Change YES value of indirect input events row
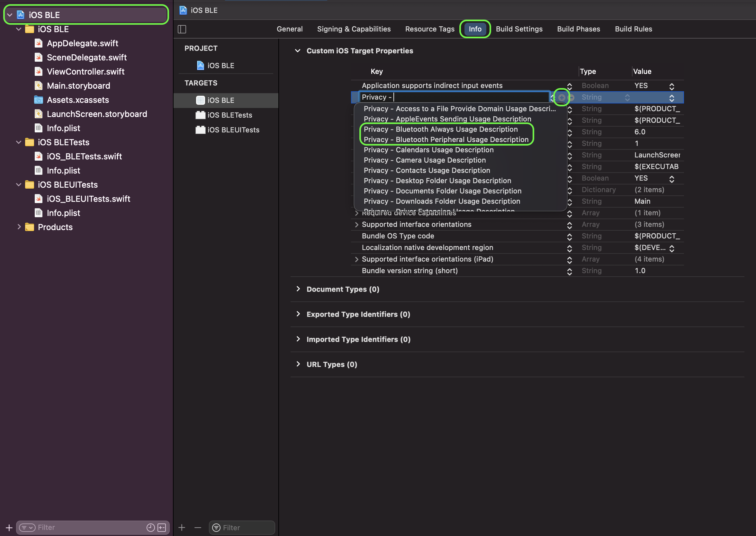This screenshot has height=536, width=756. pyautogui.click(x=671, y=86)
